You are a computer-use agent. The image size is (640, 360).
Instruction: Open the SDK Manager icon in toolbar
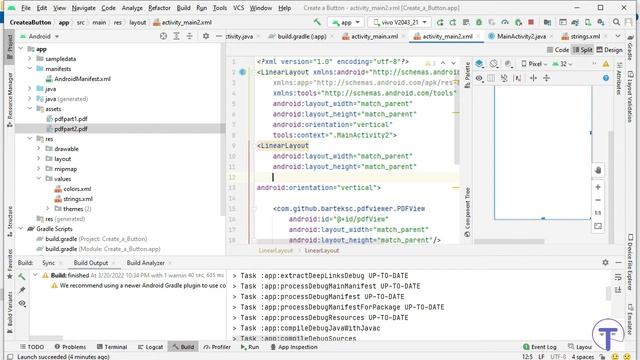click(601, 22)
